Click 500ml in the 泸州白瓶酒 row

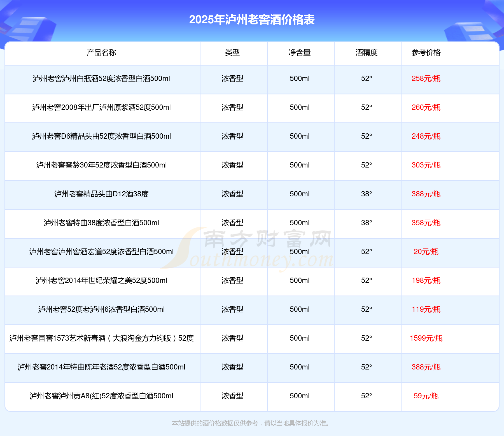[x=300, y=79]
